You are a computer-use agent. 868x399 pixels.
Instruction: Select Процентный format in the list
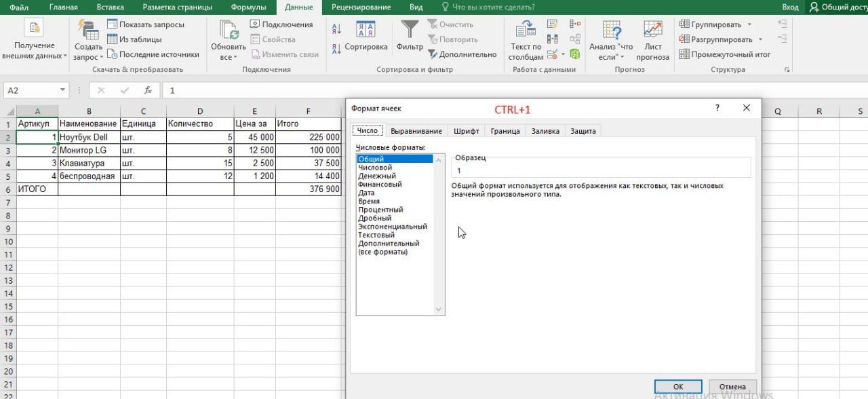click(x=380, y=210)
